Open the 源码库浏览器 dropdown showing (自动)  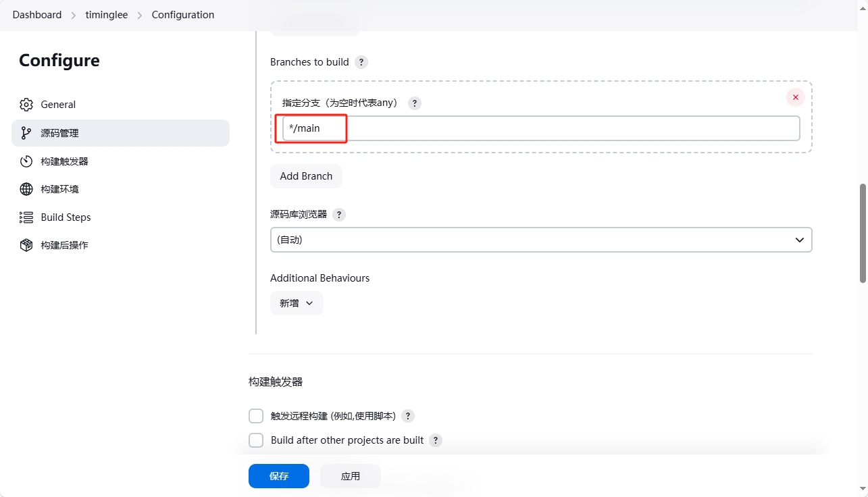541,240
